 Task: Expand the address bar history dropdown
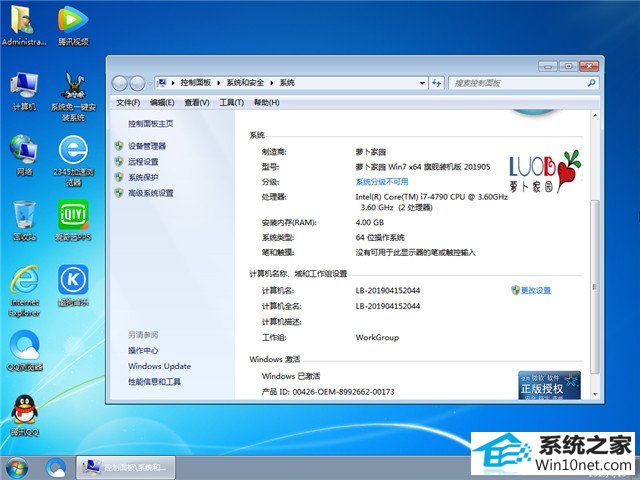click(x=422, y=83)
